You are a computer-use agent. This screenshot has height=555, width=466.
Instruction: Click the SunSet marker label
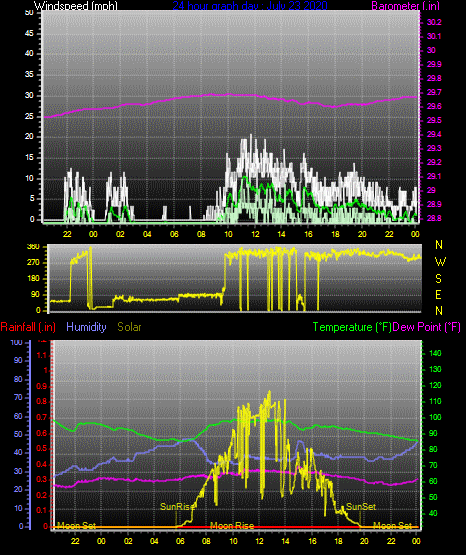(361, 507)
